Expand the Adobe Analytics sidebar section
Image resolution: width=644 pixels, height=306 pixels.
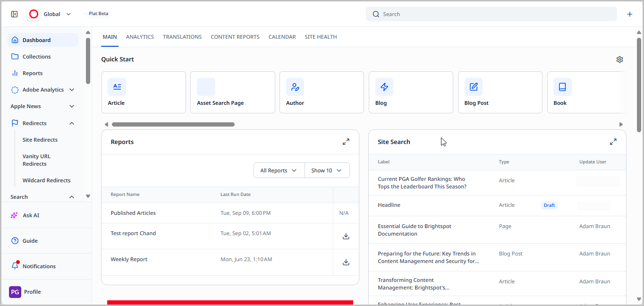tap(72, 90)
